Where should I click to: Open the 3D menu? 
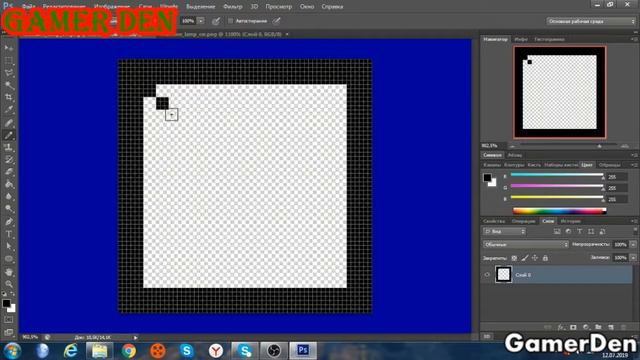coord(254,7)
